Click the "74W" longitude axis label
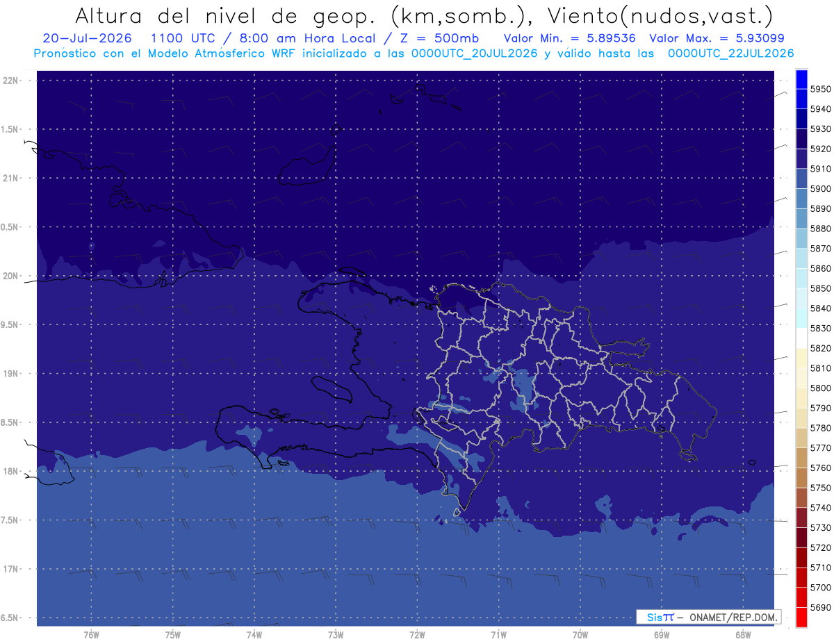The image size is (834, 644). coord(254,635)
